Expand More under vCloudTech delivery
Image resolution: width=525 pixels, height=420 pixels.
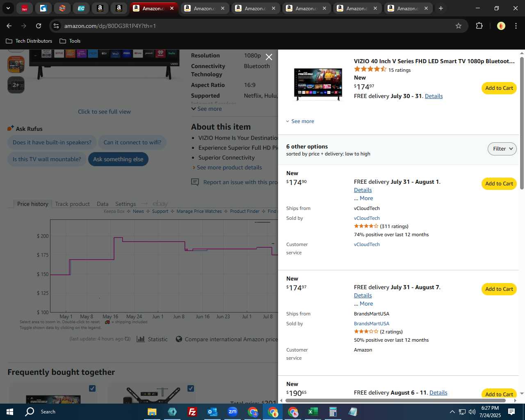(366, 198)
